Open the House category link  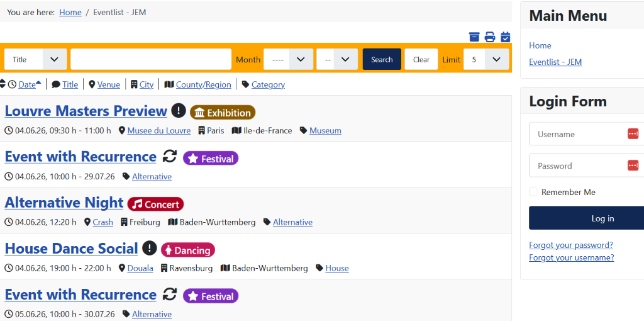click(x=337, y=268)
